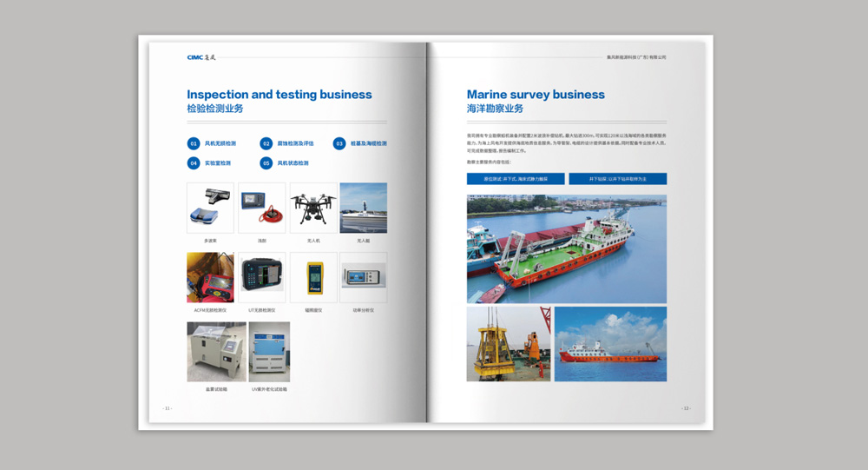Click the blue 03 number circle
This screenshot has height=470, width=868.
click(339, 143)
